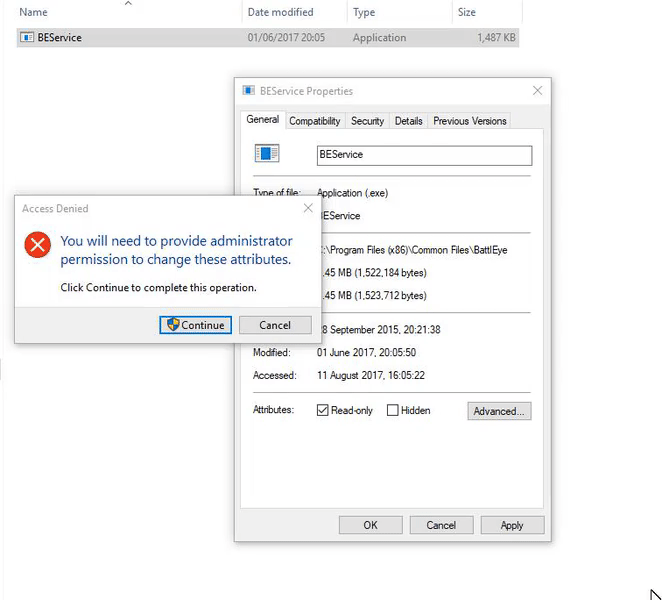Click Cancel in BEService Properties
Viewport: 662px width, 600px height.
click(441, 525)
